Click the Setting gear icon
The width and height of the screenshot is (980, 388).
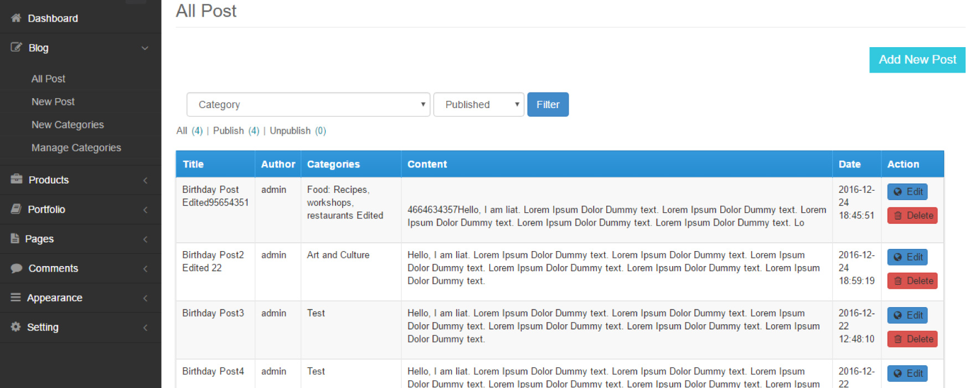[16, 326]
